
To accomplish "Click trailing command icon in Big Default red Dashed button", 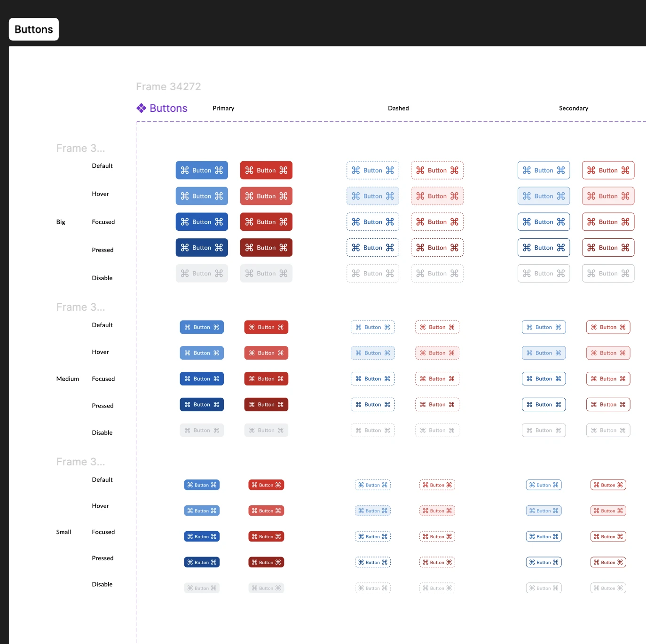I will (x=454, y=170).
